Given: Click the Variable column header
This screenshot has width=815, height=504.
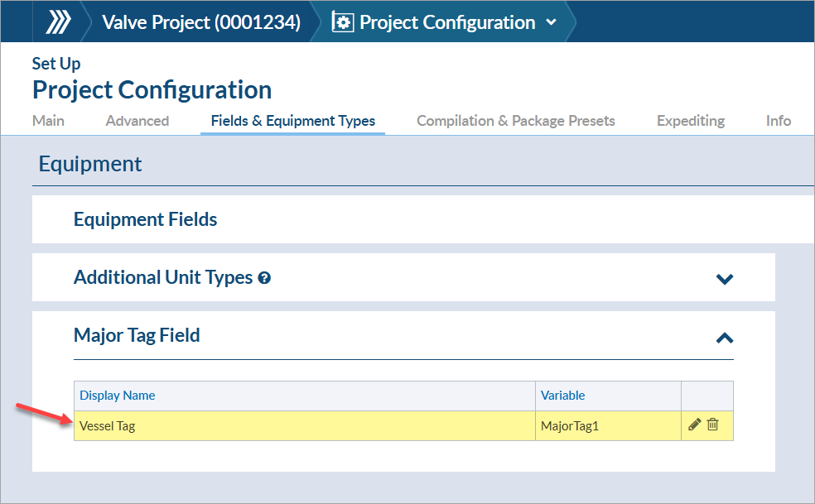Looking at the screenshot, I should 562,396.
